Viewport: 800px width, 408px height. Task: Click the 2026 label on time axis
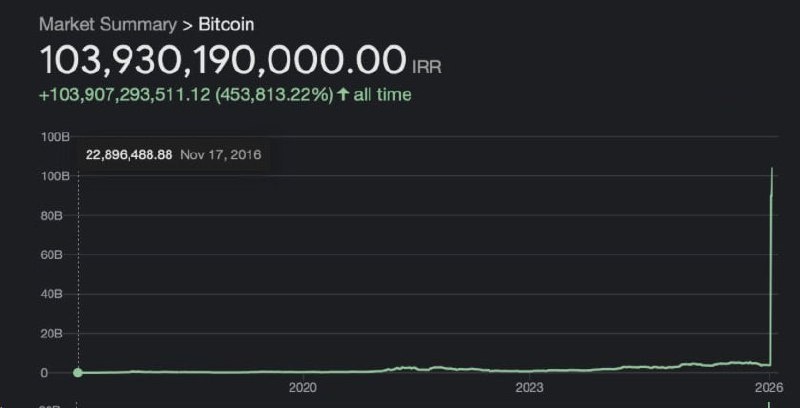pos(769,388)
